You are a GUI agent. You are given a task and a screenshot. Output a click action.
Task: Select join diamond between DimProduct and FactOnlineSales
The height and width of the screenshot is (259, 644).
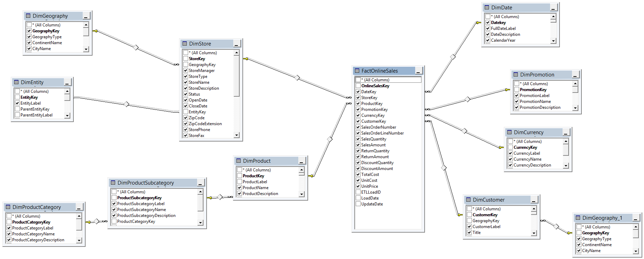pyautogui.click(x=330, y=139)
